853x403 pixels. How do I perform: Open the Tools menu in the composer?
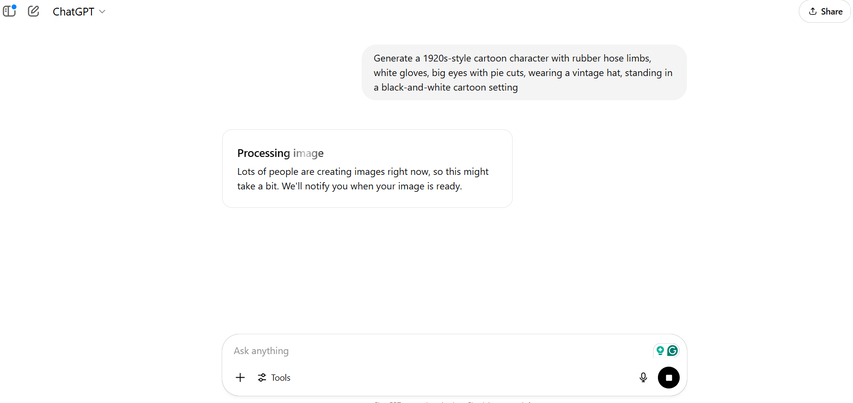point(275,377)
